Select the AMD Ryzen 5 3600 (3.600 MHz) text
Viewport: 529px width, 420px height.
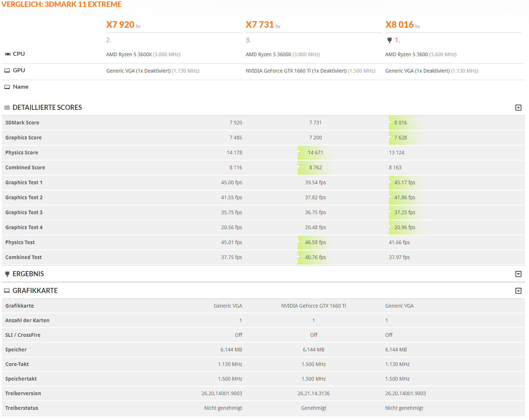pyautogui.click(x=421, y=54)
